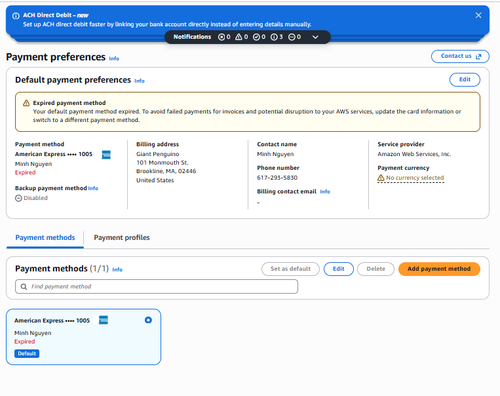Click the warning icon in Expired payment method alert

(26, 103)
